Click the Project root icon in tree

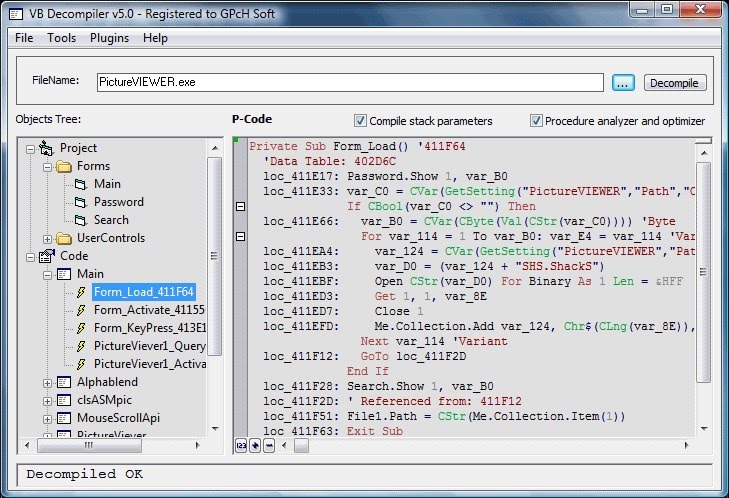point(47,148)
